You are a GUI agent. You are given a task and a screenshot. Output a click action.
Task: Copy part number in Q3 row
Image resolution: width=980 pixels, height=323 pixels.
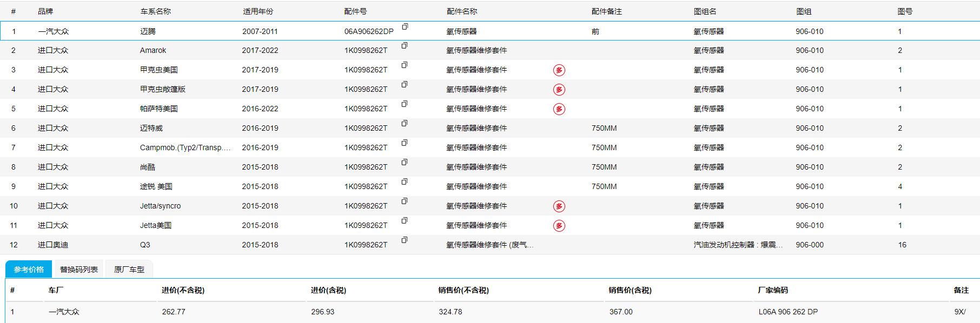point(405,240)
